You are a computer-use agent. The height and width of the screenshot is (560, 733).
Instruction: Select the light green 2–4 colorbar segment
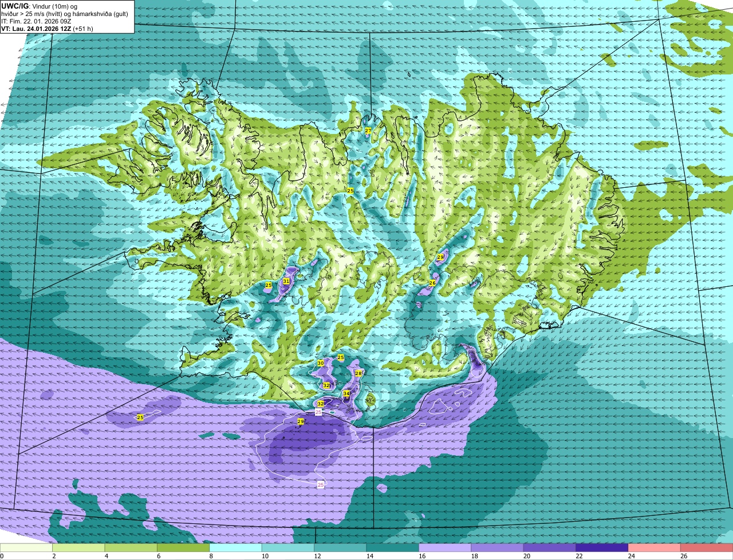tap(79, 548)
